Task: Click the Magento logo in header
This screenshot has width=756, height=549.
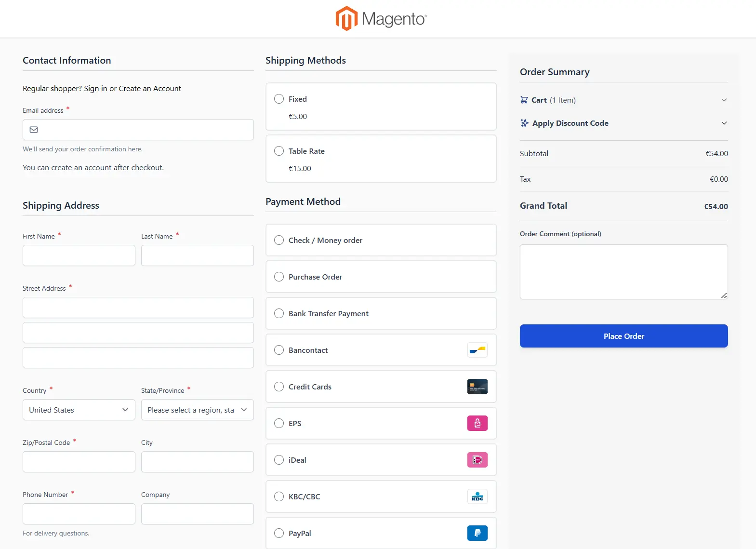Action: pos(381,19)
